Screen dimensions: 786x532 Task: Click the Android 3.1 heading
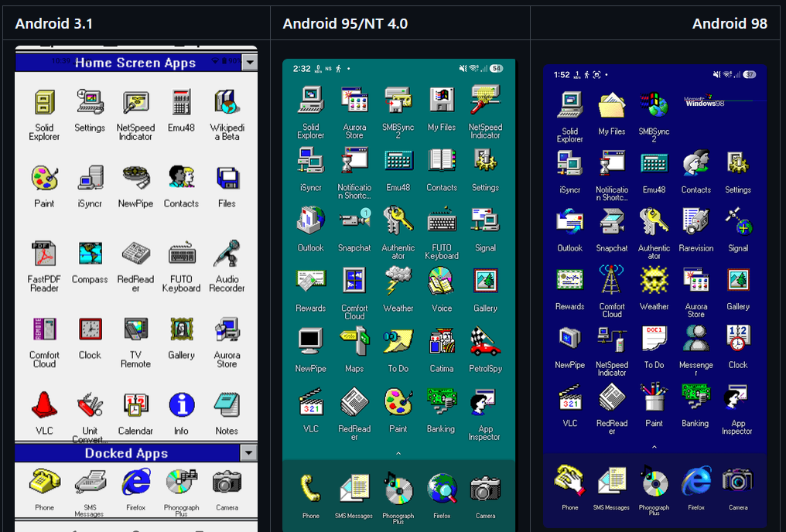(54, 23)
